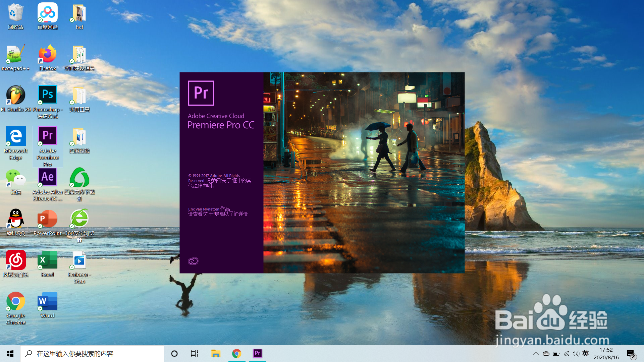Open the 实用工具 folder

79,99
